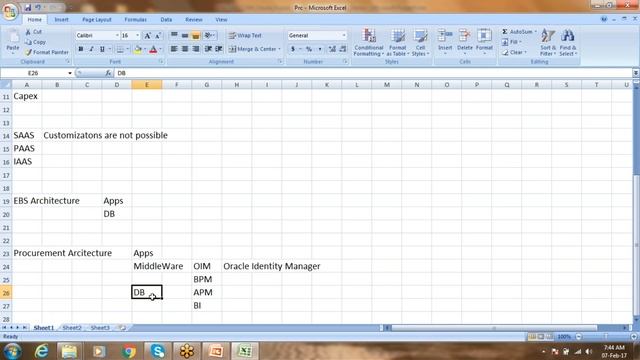Click the zoom slider in status bar

click(606, 337)
